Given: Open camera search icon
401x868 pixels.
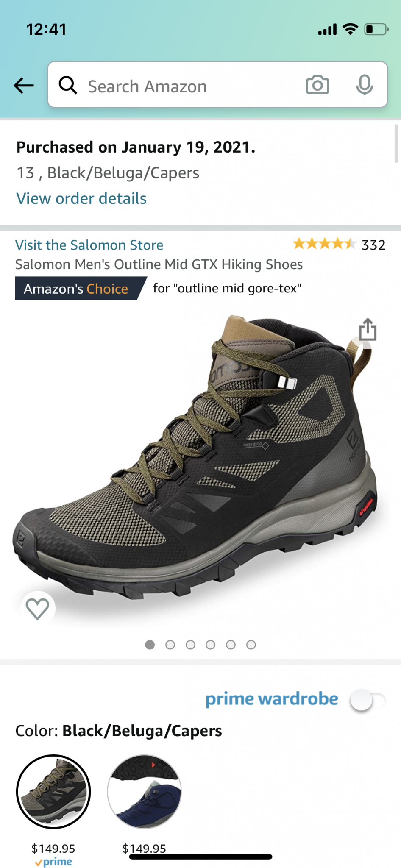Looking at the screenshot, I should [317, 85].
